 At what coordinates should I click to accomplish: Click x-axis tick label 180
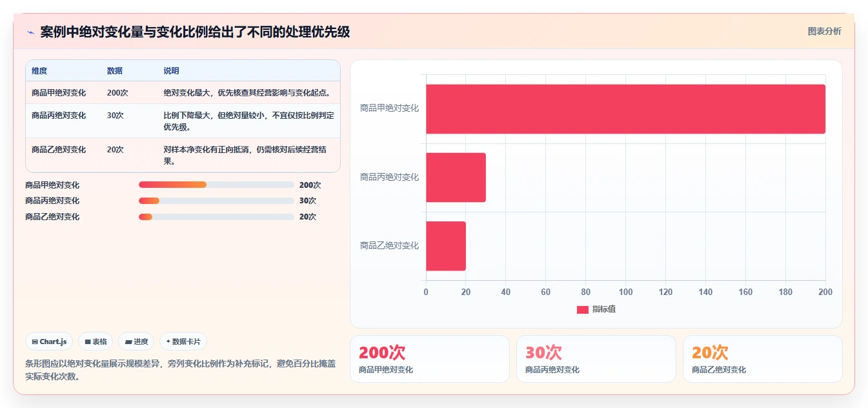pos(785,292)
